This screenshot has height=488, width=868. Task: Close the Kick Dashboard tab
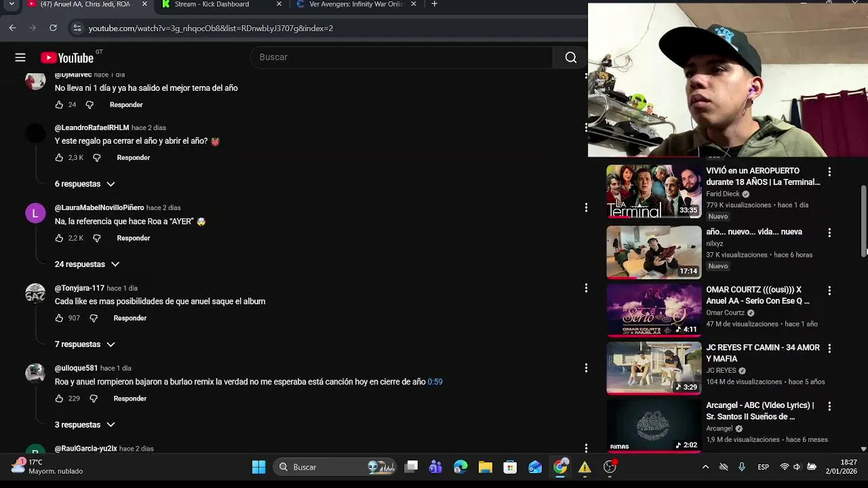point(279,4)
